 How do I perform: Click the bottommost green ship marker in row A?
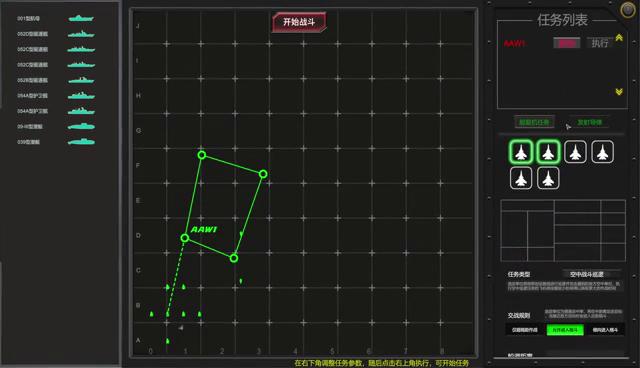(x=168, y=341)
